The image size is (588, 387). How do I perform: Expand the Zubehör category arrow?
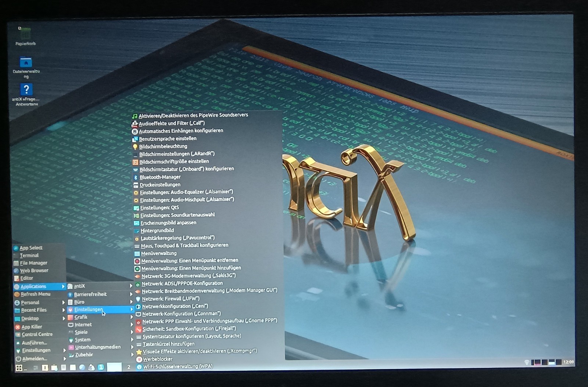pyautogui.click(x=132, y=355)
